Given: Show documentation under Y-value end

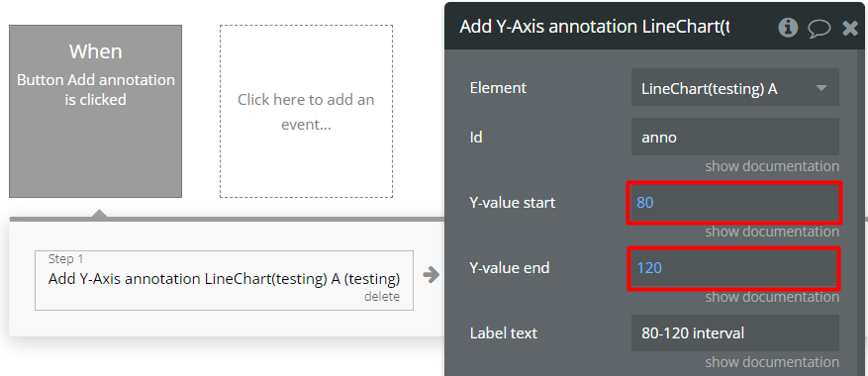Looking at the screenshot, I should 772,297.
